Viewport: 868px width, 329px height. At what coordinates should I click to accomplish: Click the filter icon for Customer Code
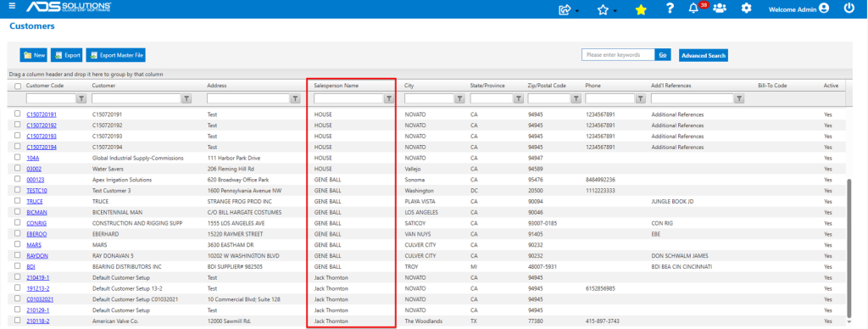81,98
